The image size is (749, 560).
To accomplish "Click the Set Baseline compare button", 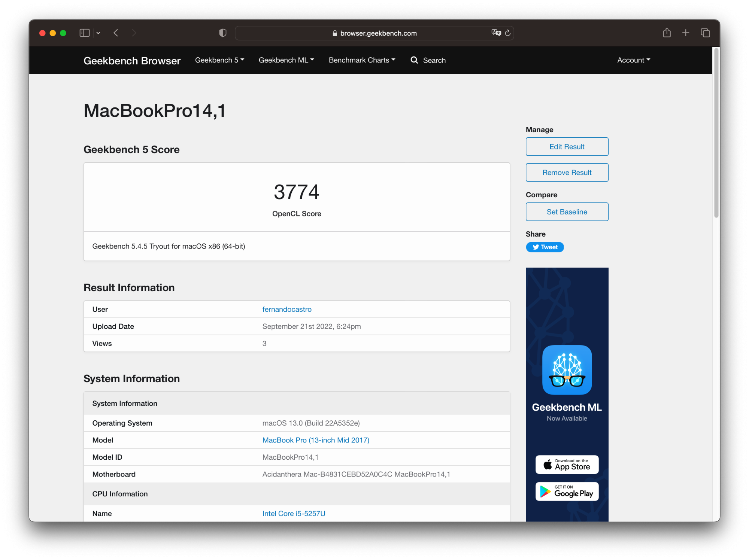I will [567, 212].
